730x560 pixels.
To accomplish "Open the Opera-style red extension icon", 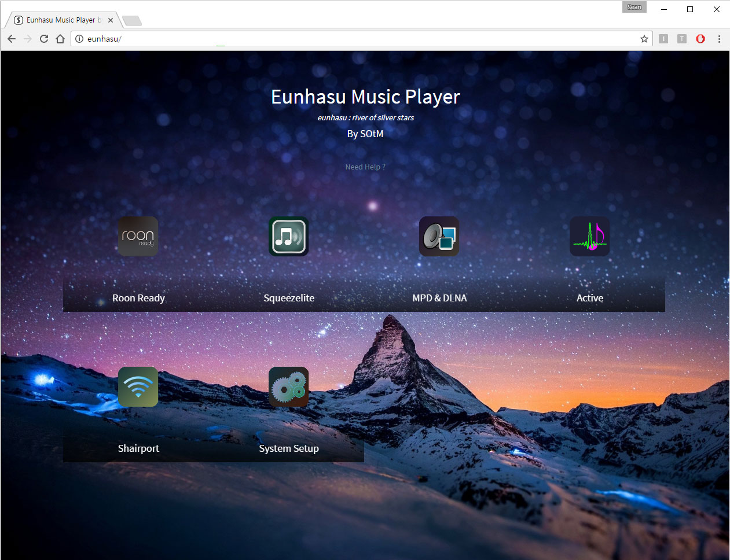I will 700,39.
